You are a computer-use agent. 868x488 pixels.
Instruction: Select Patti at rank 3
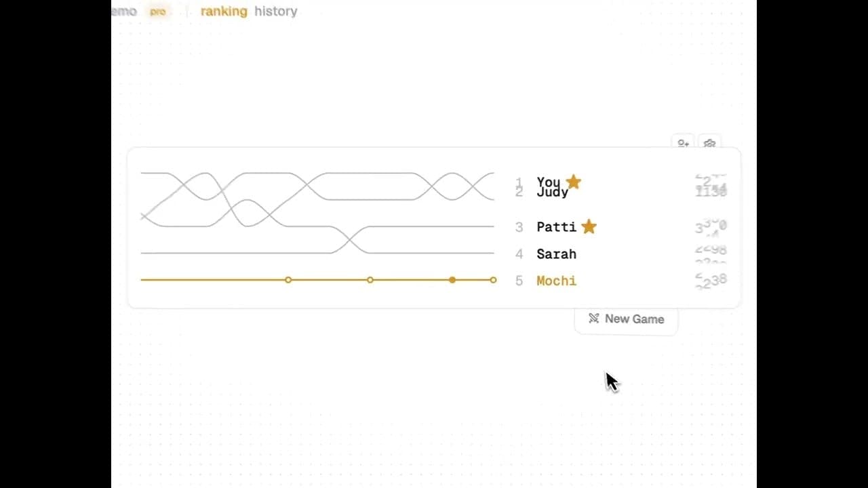[556, 227]
